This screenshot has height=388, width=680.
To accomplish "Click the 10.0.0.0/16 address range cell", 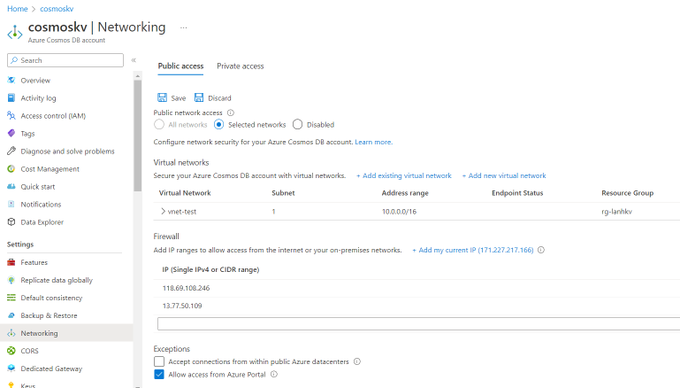I will [x=399, y=212].
